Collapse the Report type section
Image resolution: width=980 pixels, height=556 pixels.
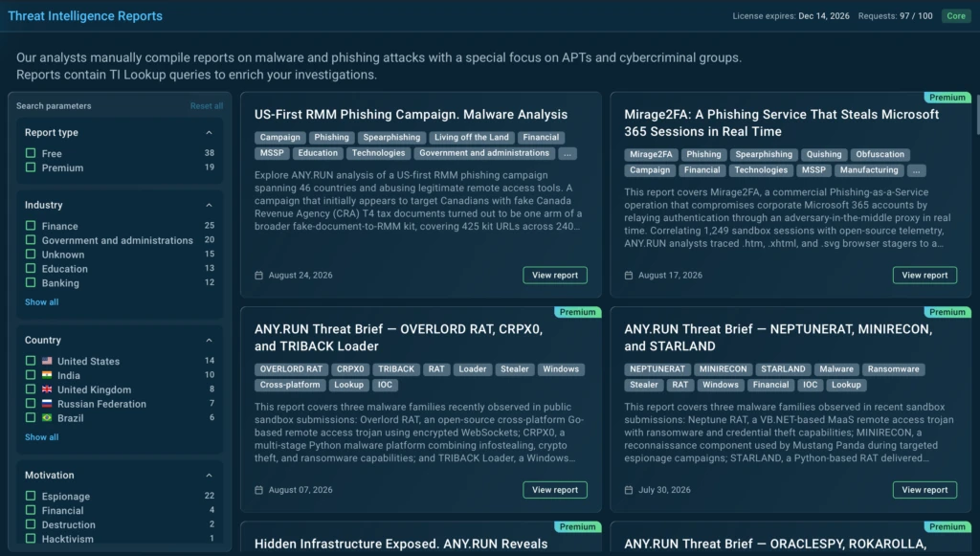point(209,132)
